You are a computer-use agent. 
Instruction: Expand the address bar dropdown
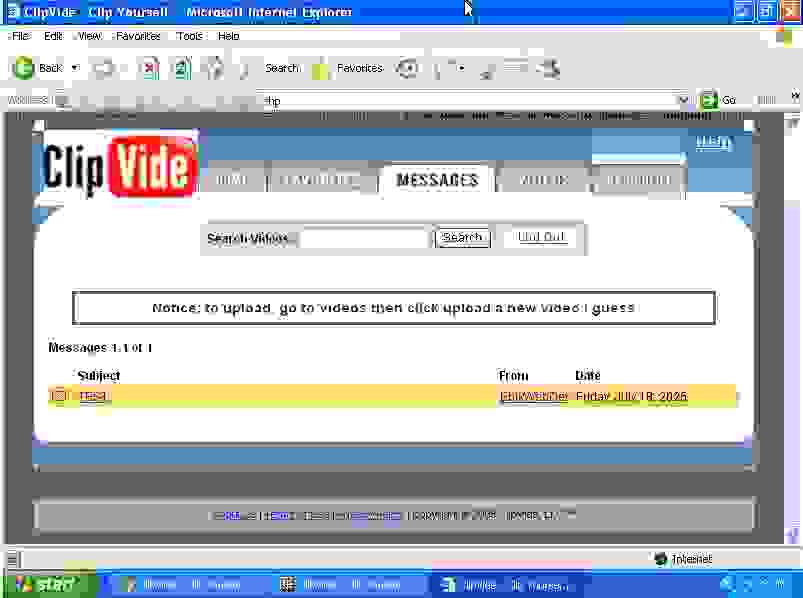tap(683, 100)
